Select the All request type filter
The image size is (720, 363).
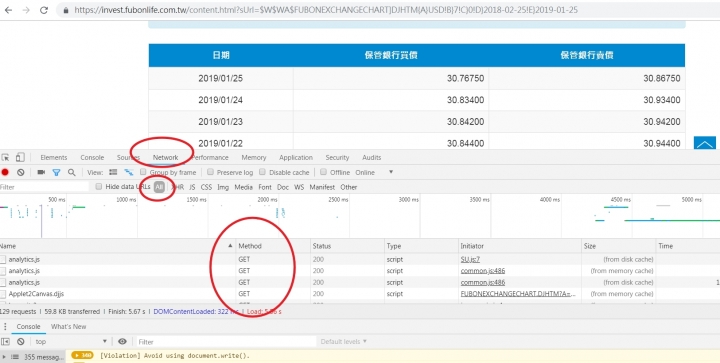(159, 187)
